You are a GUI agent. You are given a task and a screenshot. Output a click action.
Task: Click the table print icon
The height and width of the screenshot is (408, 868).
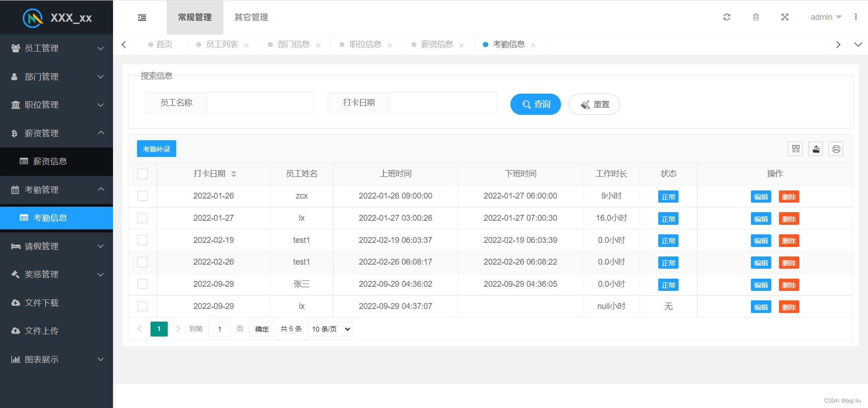pos(836,149)
